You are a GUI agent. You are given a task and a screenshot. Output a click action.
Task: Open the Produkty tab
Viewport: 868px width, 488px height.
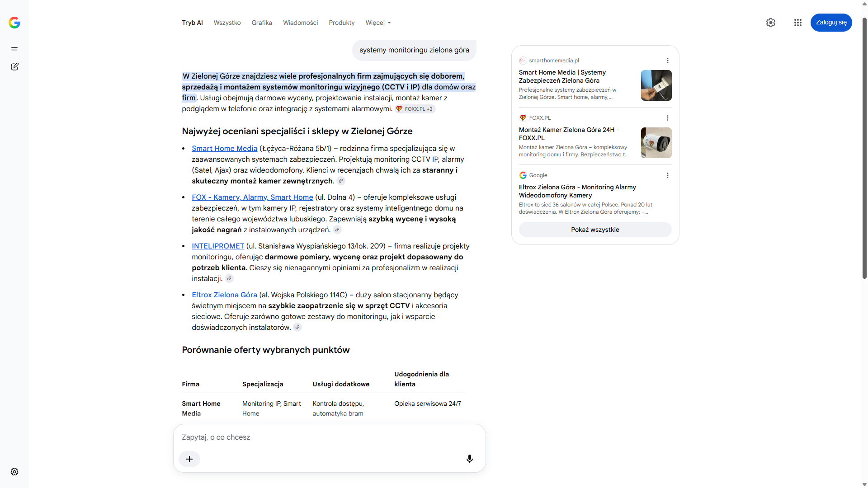[x=342, y=23]
